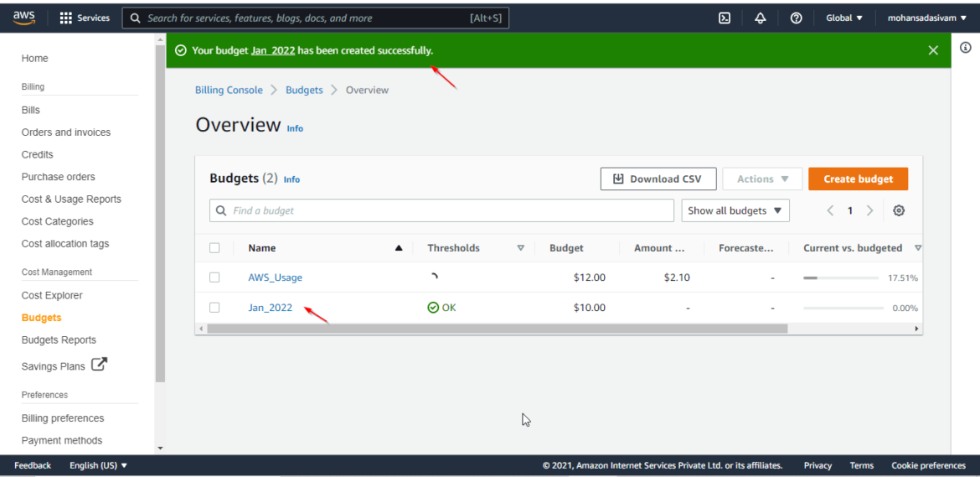
Task: Open budget table settings gear
Action: 899,210
